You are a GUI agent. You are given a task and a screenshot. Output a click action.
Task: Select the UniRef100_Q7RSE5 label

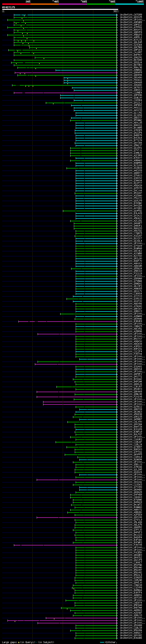point(131,130)
